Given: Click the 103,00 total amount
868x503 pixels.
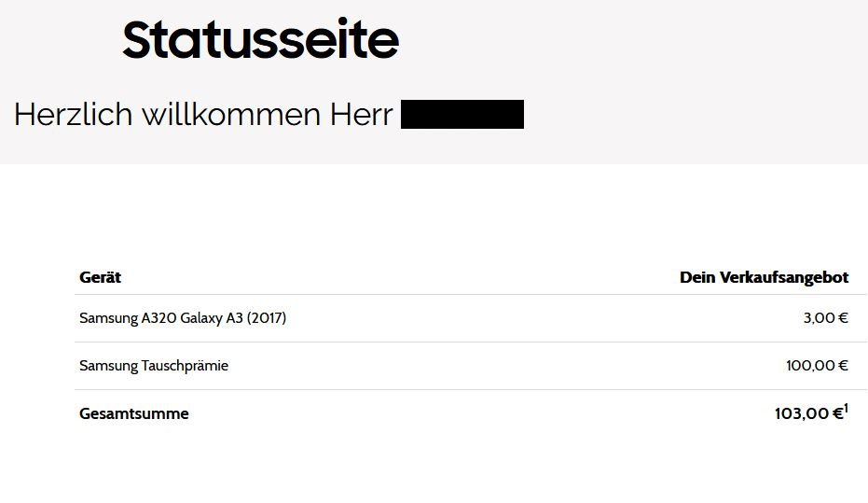Looking at the screenshot, I should 802,413.
